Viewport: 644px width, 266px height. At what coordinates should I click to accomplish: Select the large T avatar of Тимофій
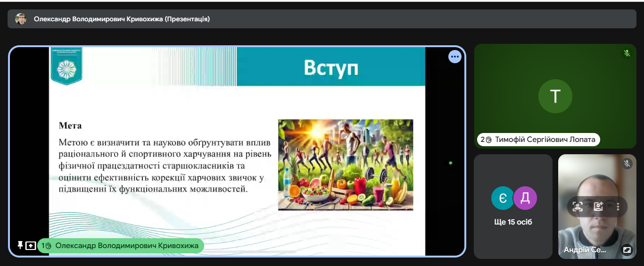pyautogui.click(x=555, y=96)
